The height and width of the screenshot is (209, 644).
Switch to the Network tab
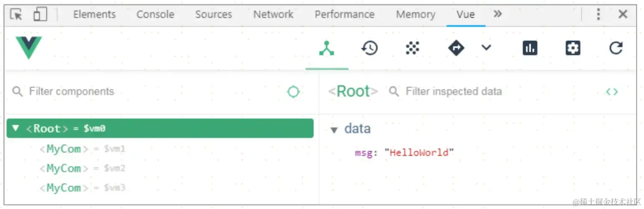[273, 15]
